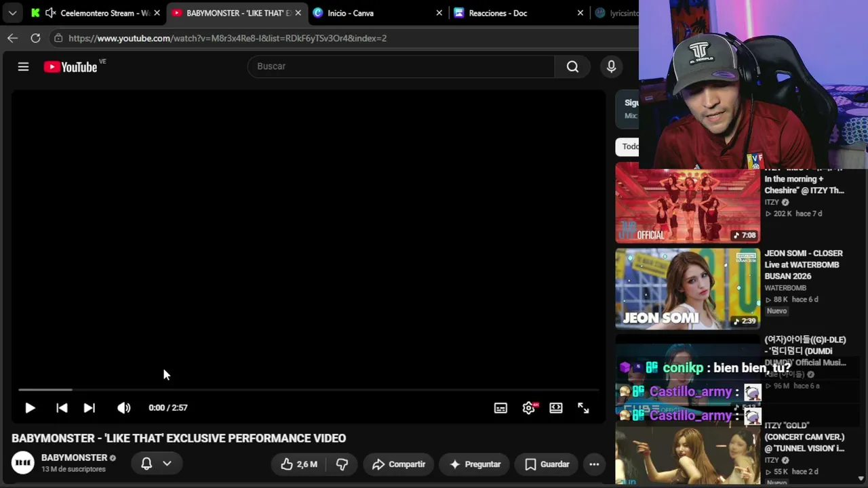Click the Compartir share button
Screen dimensions: 868x488
pos(399,464)
